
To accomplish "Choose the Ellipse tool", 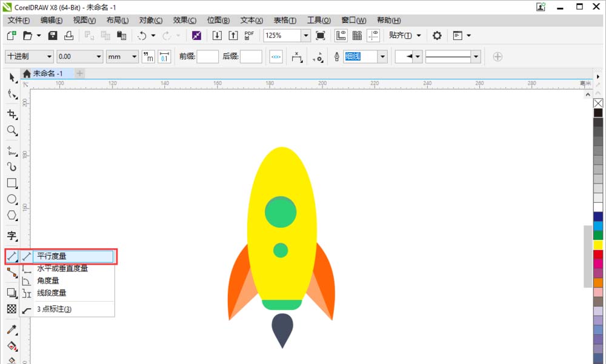I will click(x=12, y=199).
